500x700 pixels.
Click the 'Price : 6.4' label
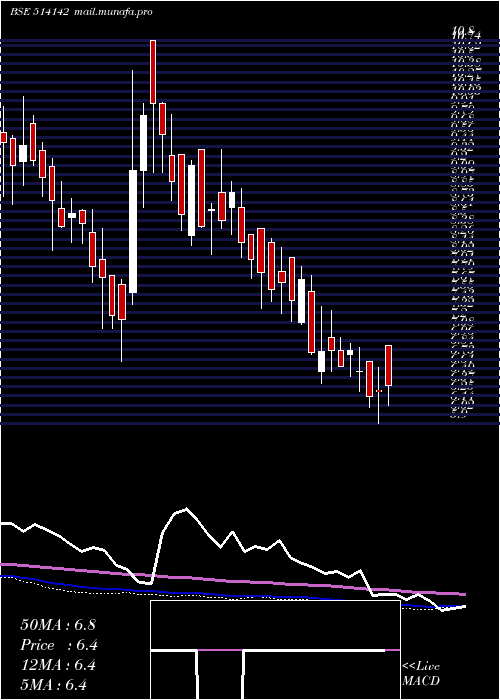59,645
